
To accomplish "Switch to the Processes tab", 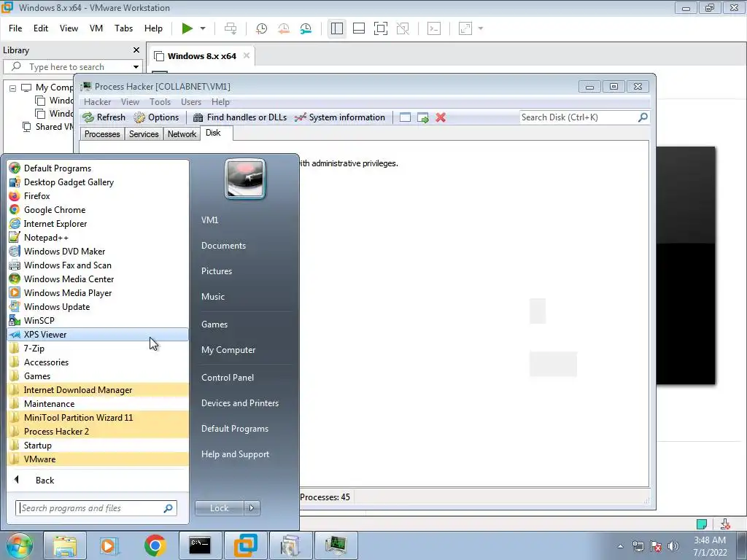I will coord(102,134).
